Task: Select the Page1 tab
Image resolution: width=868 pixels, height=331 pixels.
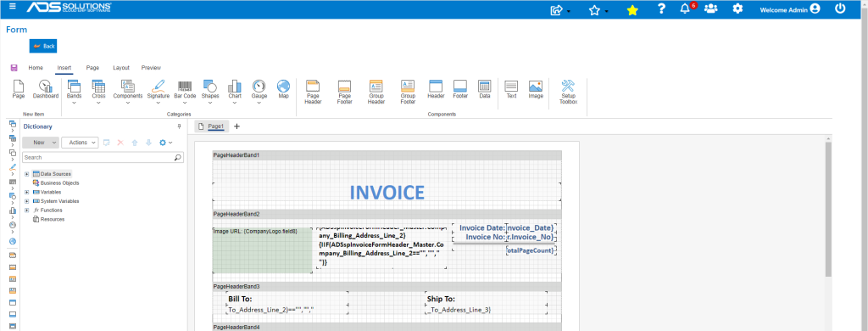Action: (211, 126)
